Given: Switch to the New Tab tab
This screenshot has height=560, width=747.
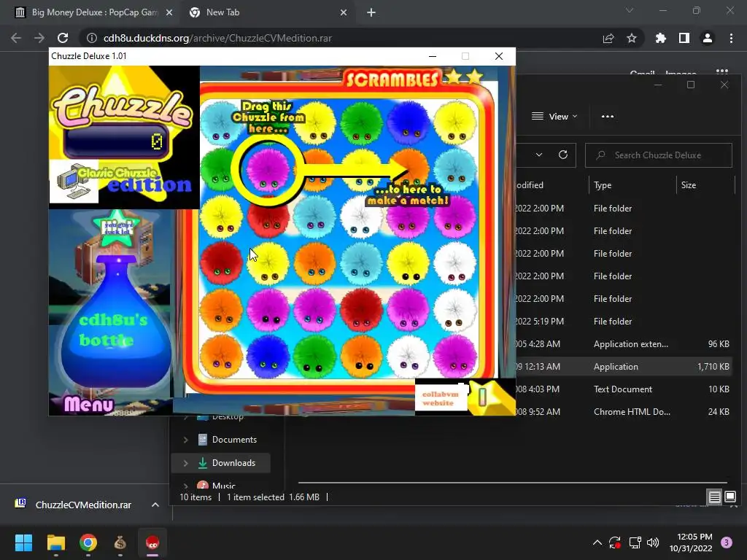Looking at the screenshot, I should click(x=268, y=12).
